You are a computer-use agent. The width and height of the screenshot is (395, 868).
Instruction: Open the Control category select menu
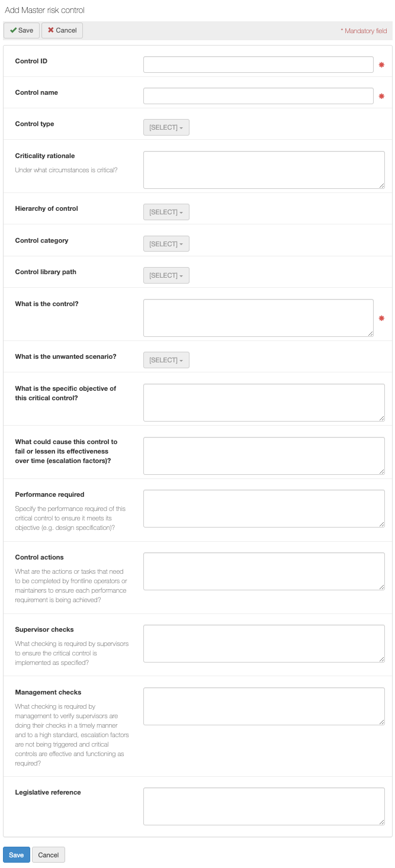tap(166, 244)
